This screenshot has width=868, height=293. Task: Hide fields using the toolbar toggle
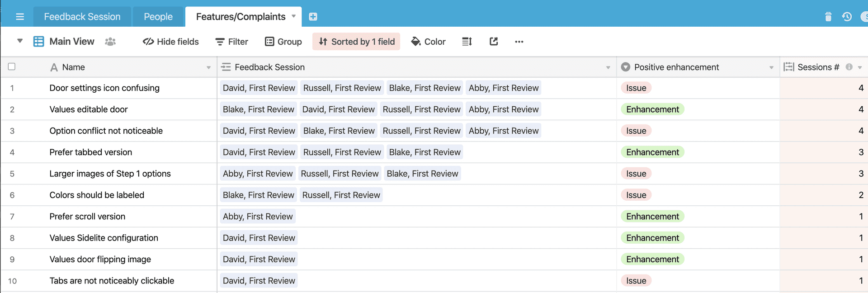coord(171,42)
